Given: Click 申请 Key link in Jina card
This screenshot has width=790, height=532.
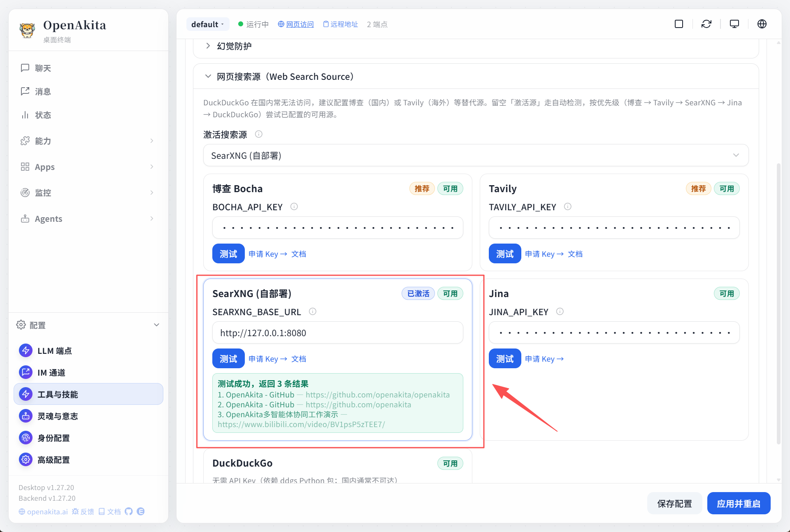Looking at the screenshot, I should pyautogui.click(x=544, y=359).
